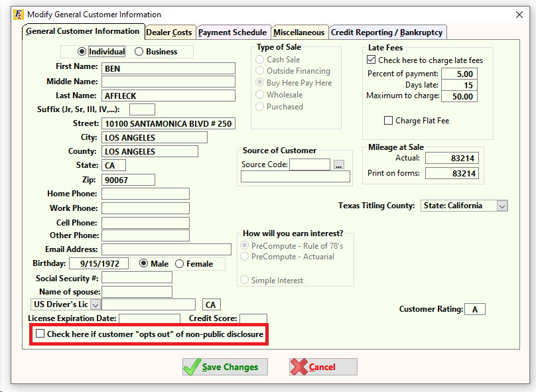Switch to the Dealer Costs tab
The image size is (536, 392).
pyautogui.click(x=169, y=32)
